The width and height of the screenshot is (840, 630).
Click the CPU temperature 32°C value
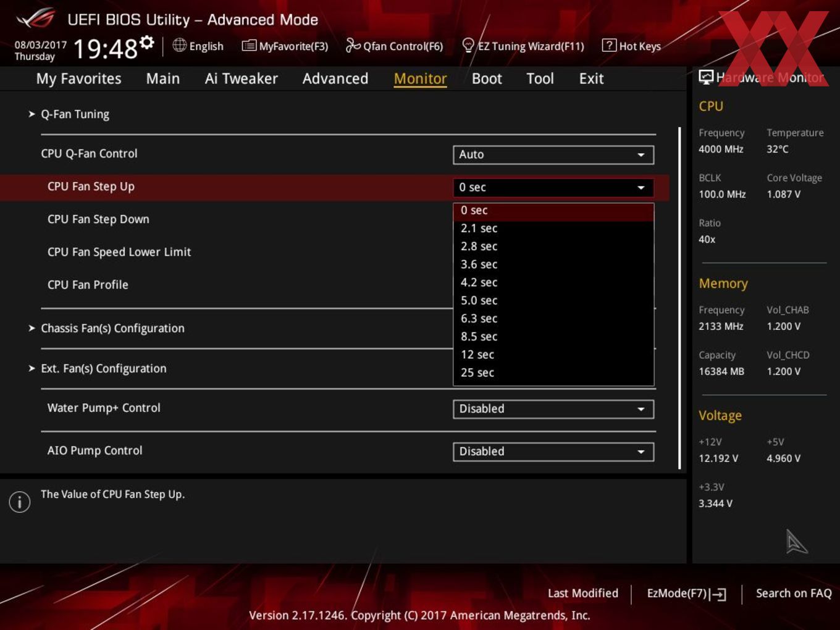point(778,149)
